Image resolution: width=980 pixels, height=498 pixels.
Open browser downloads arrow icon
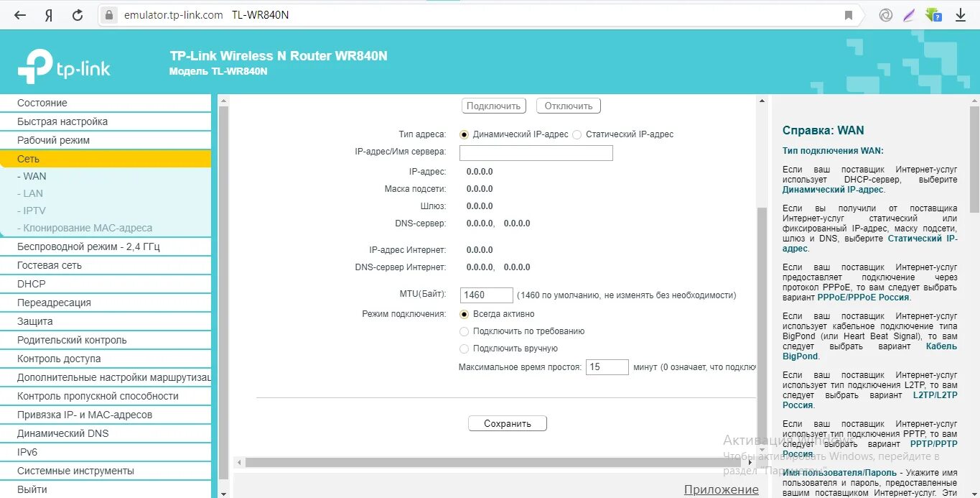pyautogui.click(x=961, y=15)
